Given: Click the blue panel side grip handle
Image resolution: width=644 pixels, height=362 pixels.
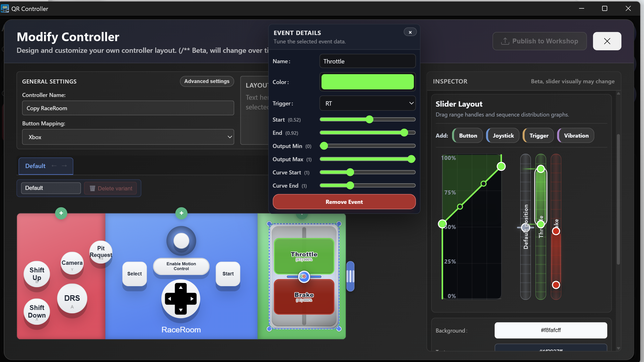Looking at the screenshot, I should tap(350, 276).
